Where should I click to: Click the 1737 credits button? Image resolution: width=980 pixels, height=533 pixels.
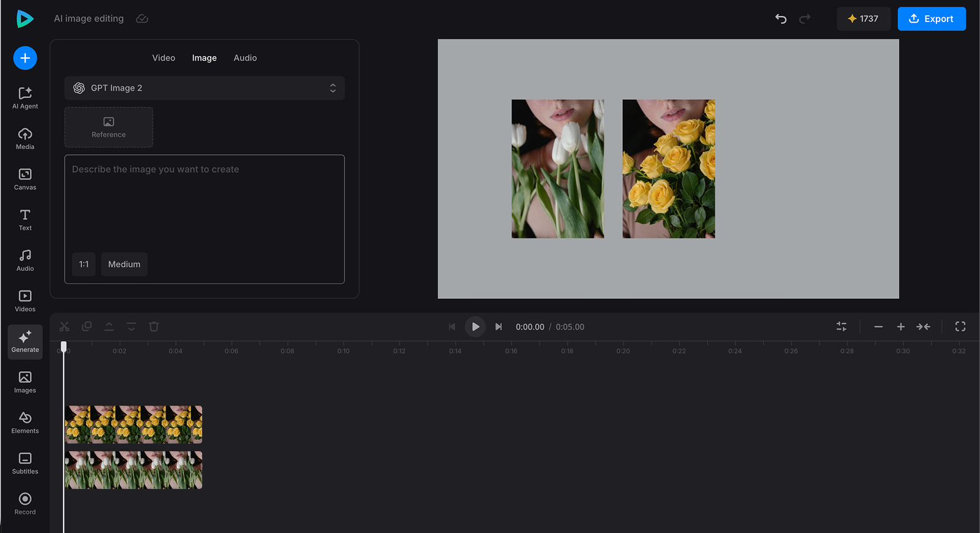[x=864, y=19]
